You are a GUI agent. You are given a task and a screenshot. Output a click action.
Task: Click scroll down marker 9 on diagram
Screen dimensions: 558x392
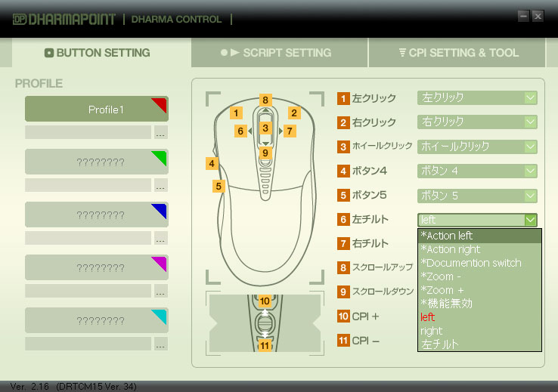[265, 153]
